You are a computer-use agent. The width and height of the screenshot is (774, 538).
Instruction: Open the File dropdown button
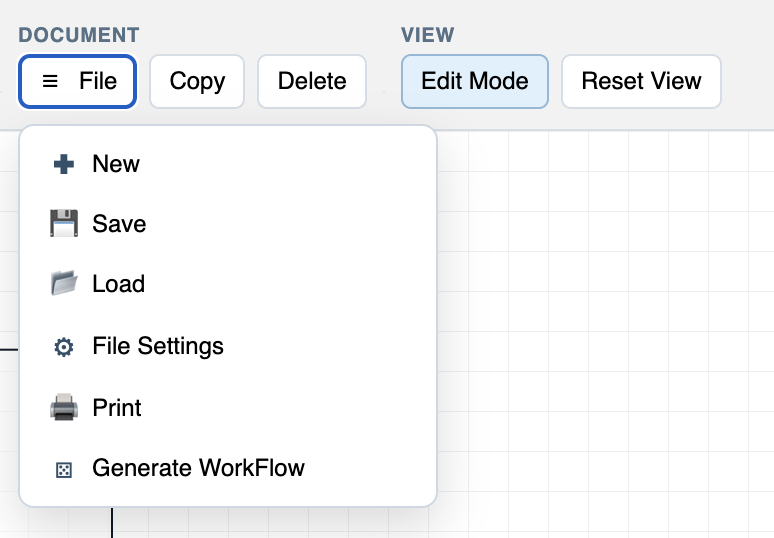[x=77, y=81]
